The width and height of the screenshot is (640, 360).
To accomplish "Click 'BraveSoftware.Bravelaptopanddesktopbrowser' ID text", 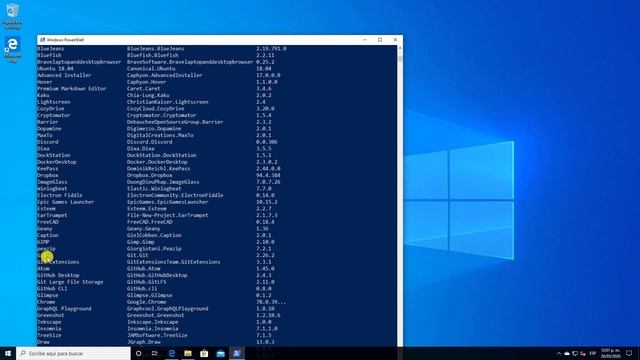I will point(190,62).
